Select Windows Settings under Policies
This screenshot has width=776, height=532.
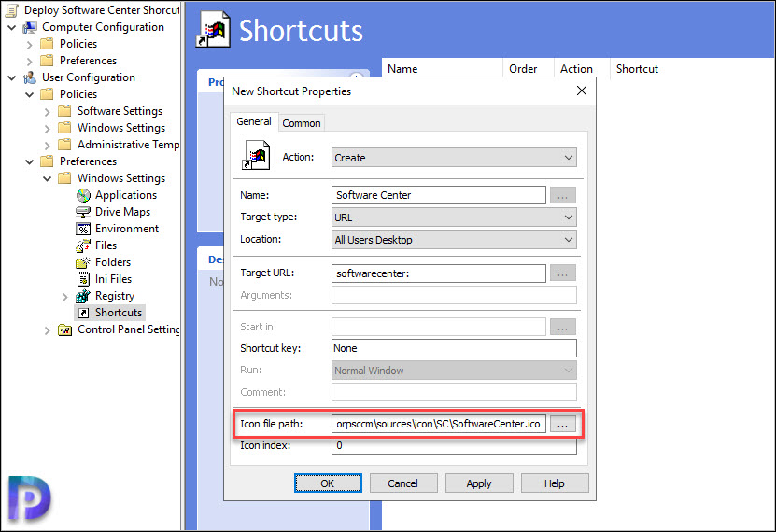(121, 128)
